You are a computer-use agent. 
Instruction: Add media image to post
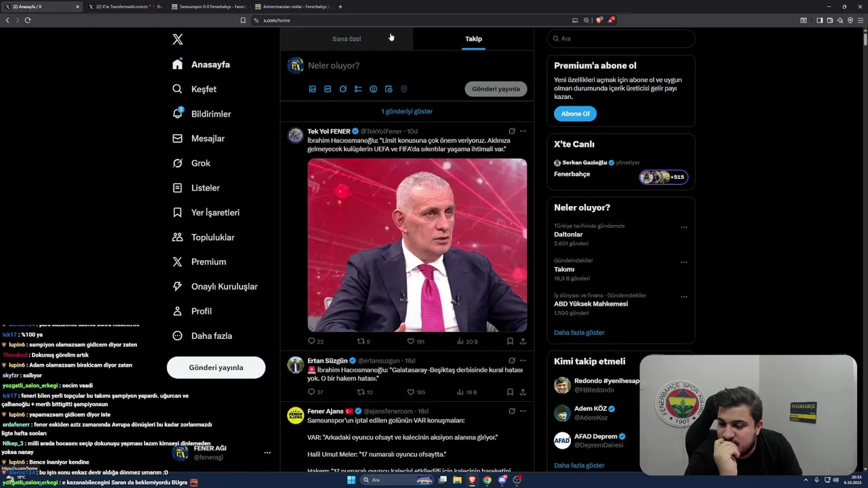(313, 89)
